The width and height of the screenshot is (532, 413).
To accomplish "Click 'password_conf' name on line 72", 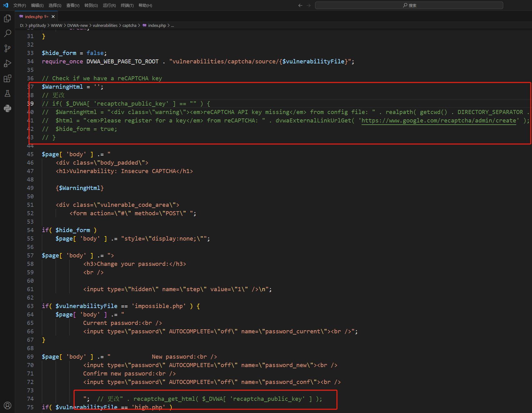I will pyautogui.click(x=288, y=382).
